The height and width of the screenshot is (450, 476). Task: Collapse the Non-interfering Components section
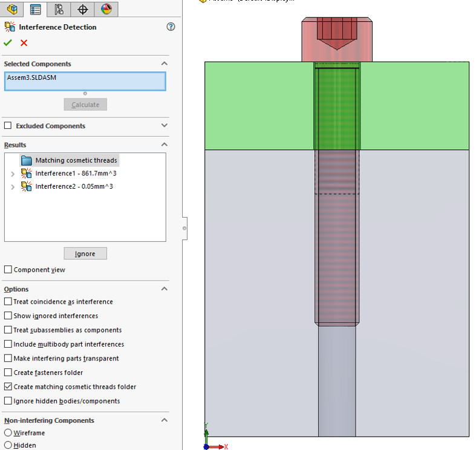(x=165, y=420)
